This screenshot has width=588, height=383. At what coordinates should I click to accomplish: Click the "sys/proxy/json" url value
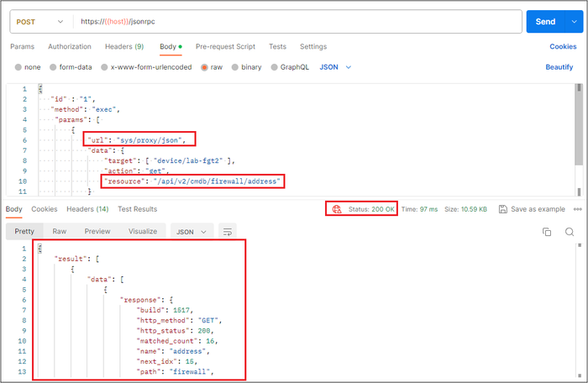click(x=151, y=140)
